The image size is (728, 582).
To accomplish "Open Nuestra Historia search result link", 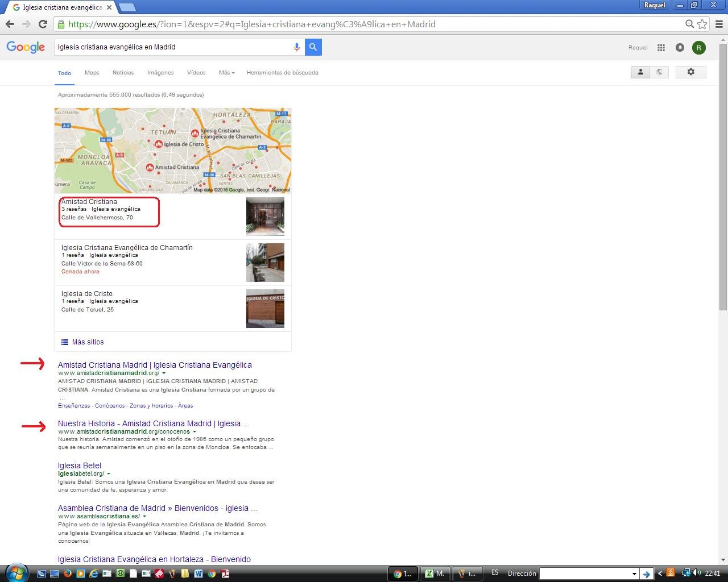I will (x=154, y=423).
